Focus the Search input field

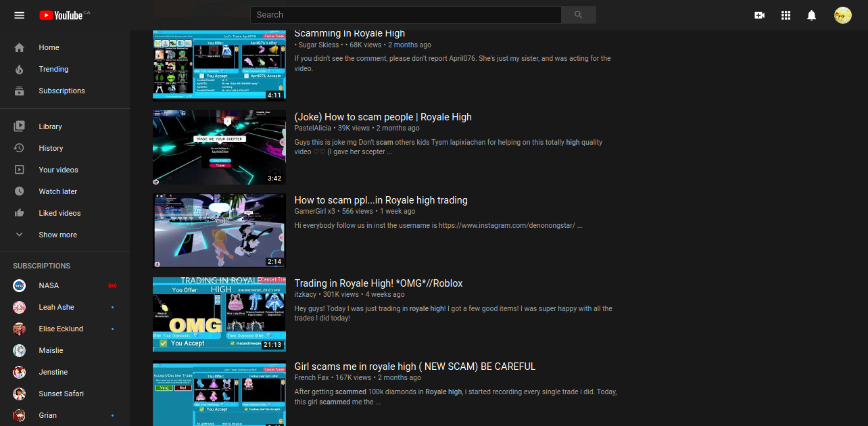coord(406,15)
